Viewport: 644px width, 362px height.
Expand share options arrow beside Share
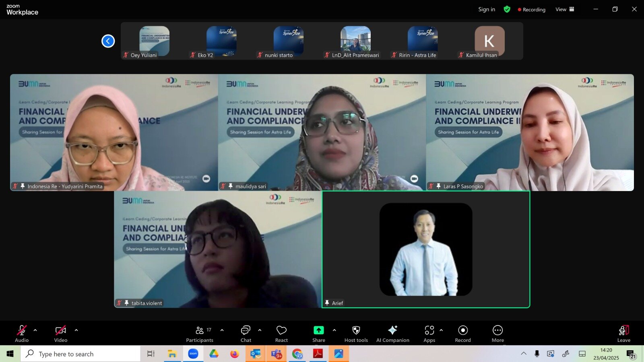click(334, 330)
